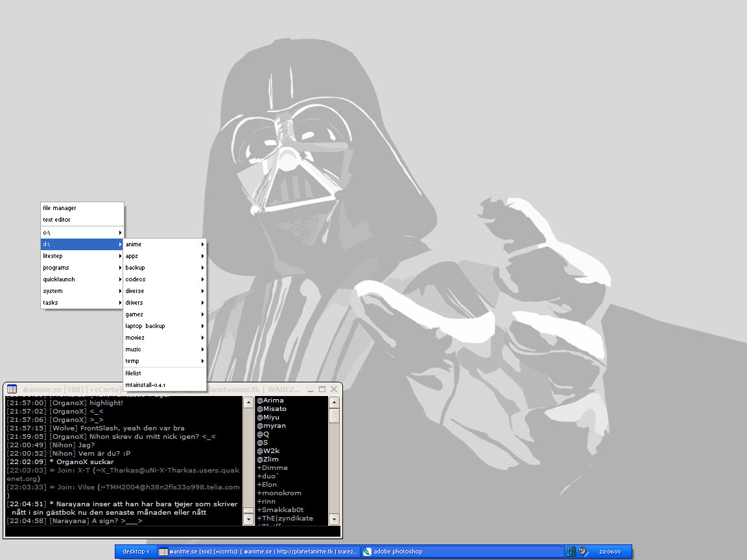Click the speaker volume tray icon
The image size is (747, 560).
point(583,552)
